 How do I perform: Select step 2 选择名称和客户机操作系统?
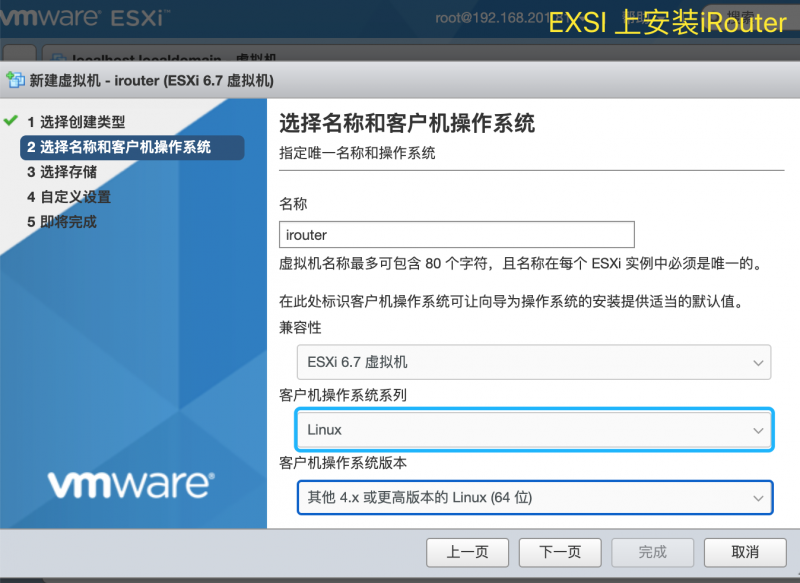pos(132,147)
